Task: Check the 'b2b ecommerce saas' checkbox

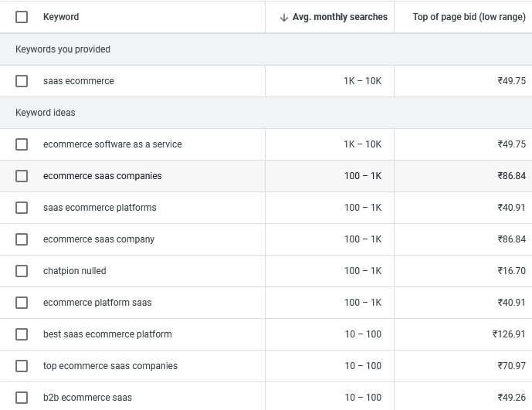Action: 22,398
